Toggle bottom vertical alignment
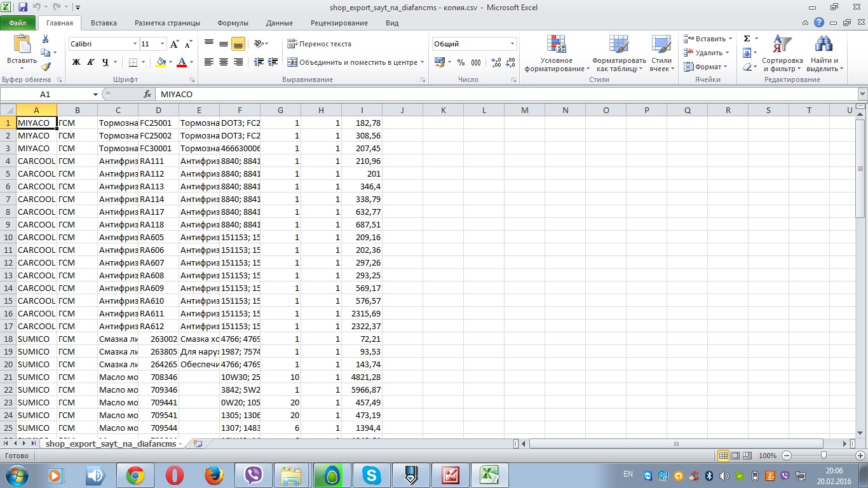 238,44
